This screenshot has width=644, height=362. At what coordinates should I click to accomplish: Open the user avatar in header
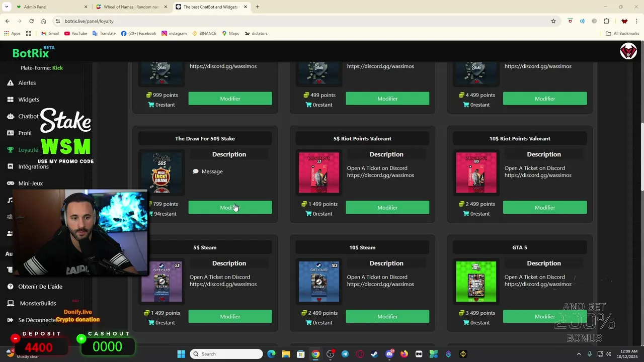(628, 51)
